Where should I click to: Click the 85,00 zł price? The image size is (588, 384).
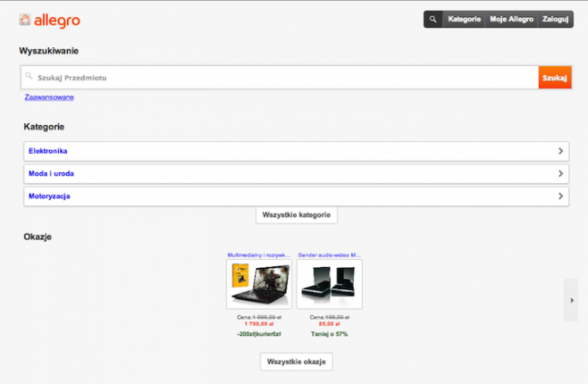pos(329,324)
